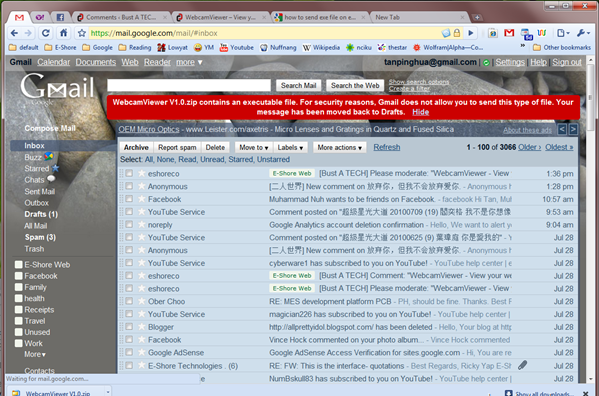Click inside the Gmail search box
The image size is (599, 396).
click(x=189, y=86)
